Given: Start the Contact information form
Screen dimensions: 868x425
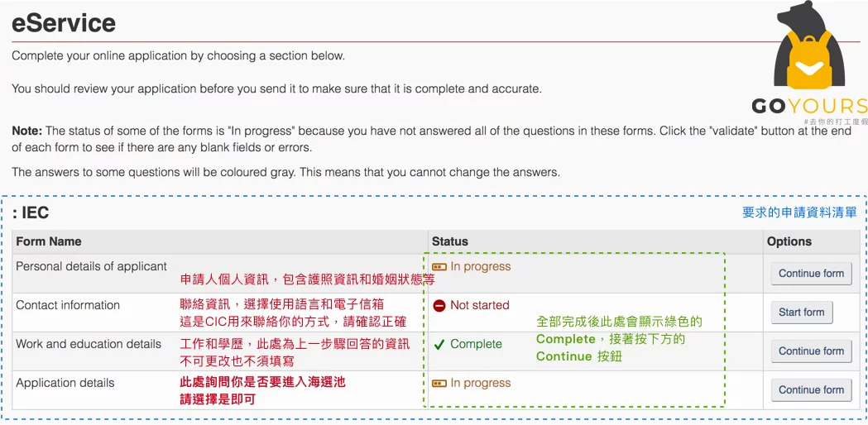Looking at the screenshot, I should [x=802, y=312].
